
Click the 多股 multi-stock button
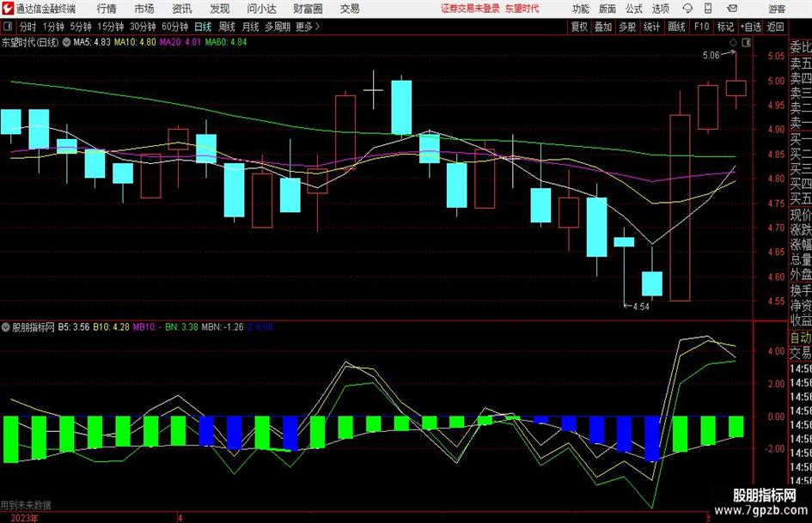tap(627, 27)
